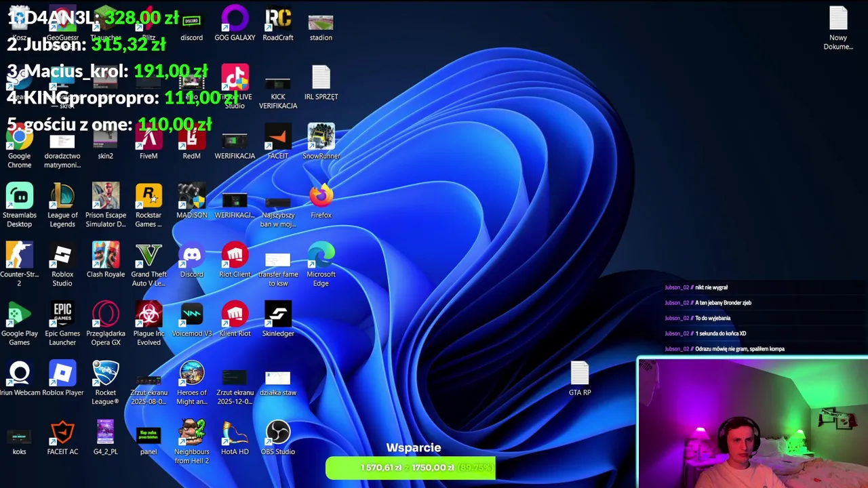Click the Wsparcie donation goal progress bar

pyautogui.click(x=410, y=468)
